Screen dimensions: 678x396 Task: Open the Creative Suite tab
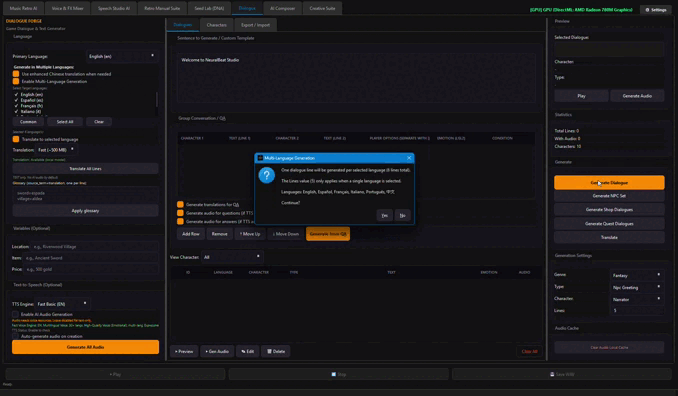(322, 8)
